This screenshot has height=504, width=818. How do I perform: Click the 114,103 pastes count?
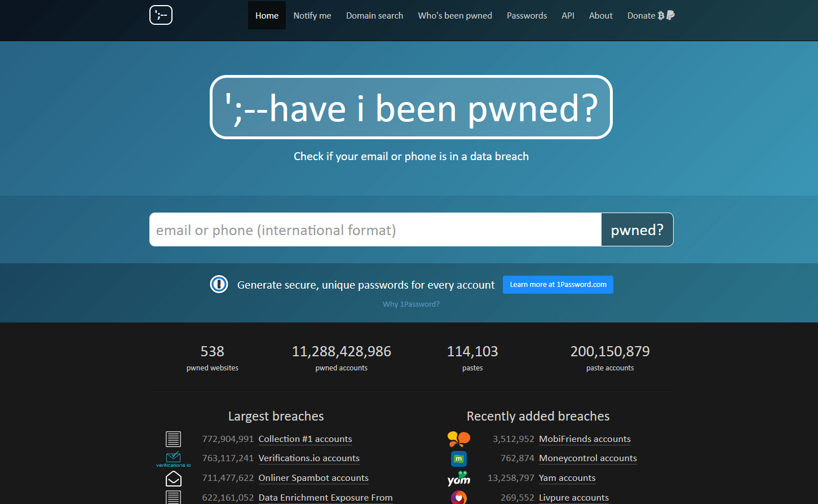click(472, 351)
